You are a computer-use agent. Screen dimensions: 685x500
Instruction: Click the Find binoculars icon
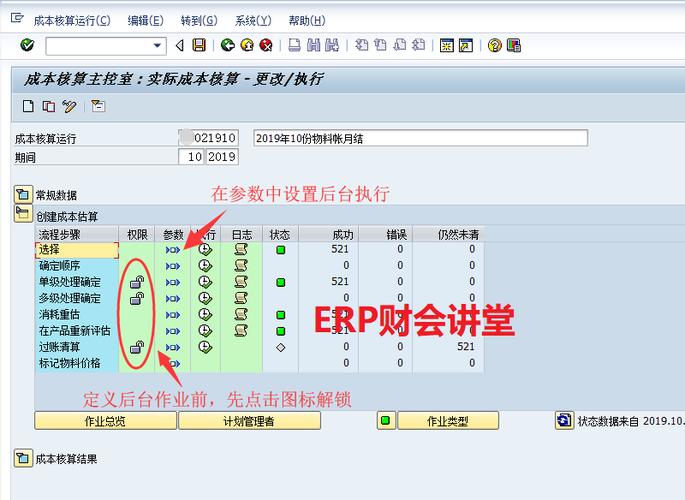click(313, 45)
